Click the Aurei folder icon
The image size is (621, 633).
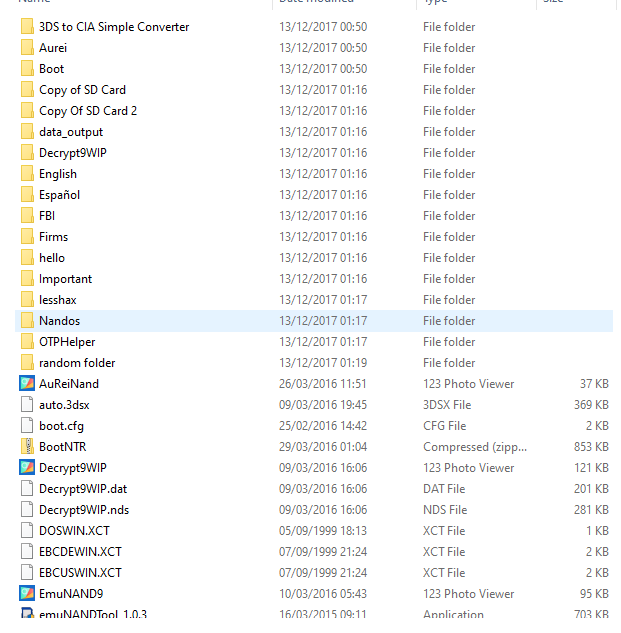coord(27,48)
